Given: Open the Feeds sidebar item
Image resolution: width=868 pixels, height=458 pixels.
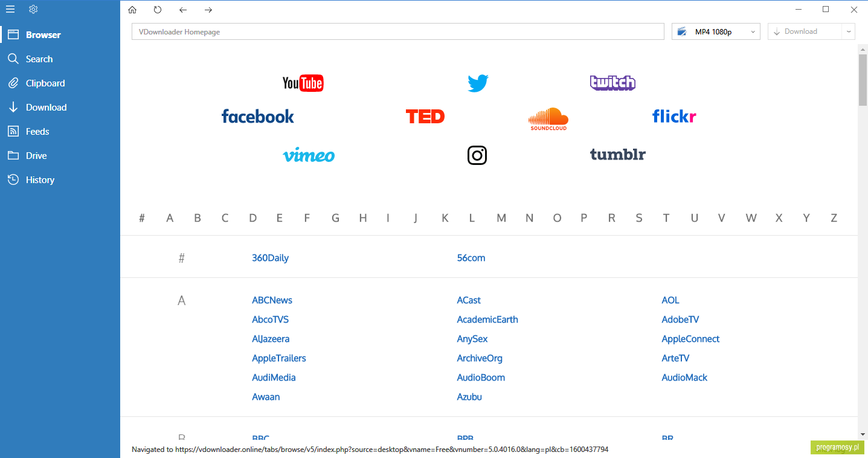Looking at the screenshot, I should coord(60,131).
